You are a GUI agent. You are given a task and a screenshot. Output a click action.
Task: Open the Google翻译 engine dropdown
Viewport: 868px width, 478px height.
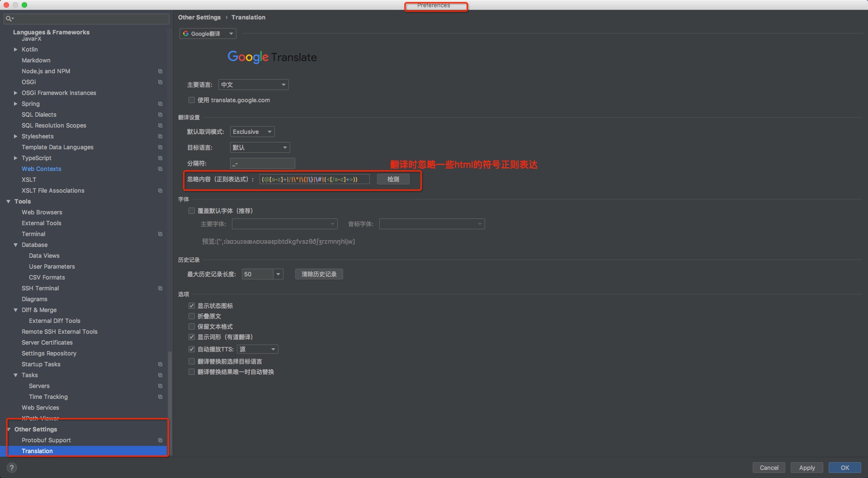[208, 33]
